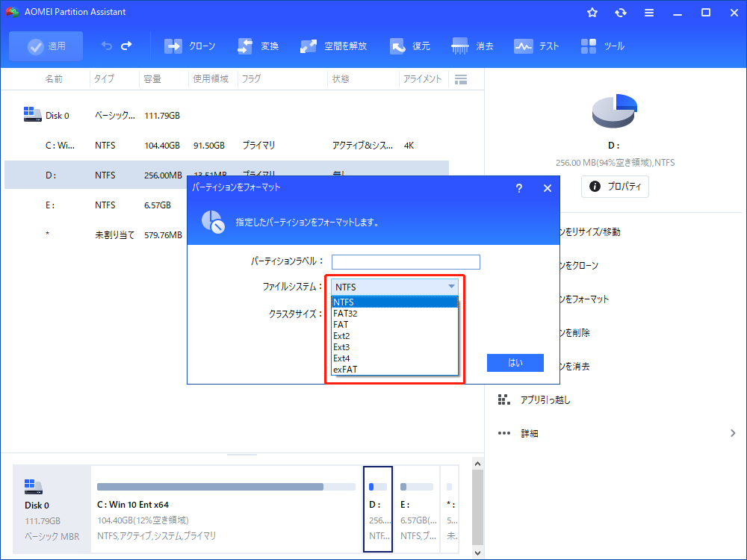Click the アプリ引っ越し app mover option
Image resolution: width=747 pixels, height=560 pixels.
pyautogui.click(x=534, y=400)
